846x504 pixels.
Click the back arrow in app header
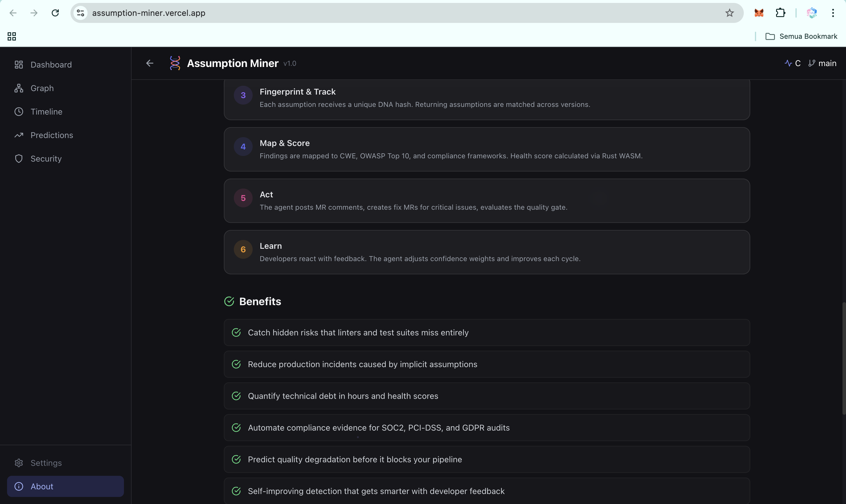pyautogui.click(x=150, y=63)
